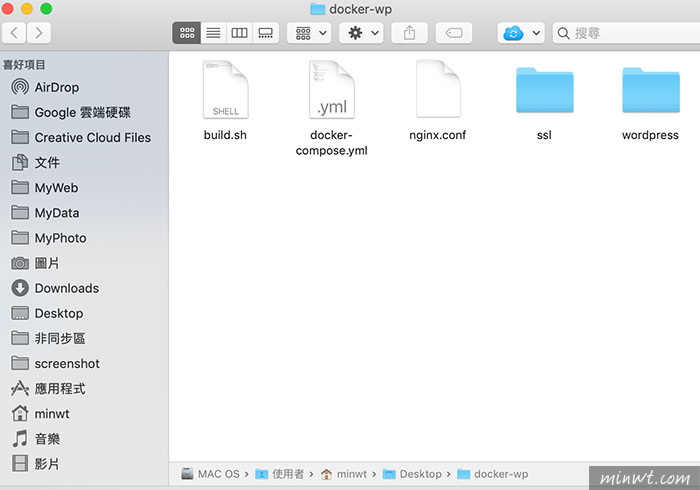Image resolution: width=700 pixels, height=490 pixels.
Task: Close the Finder window
Action: 7,8
